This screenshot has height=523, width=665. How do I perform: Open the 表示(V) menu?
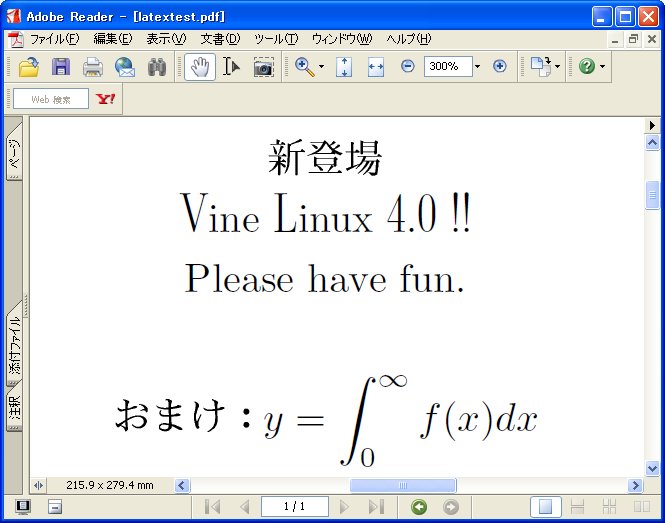pyautogui.click(x=166, y=39)
